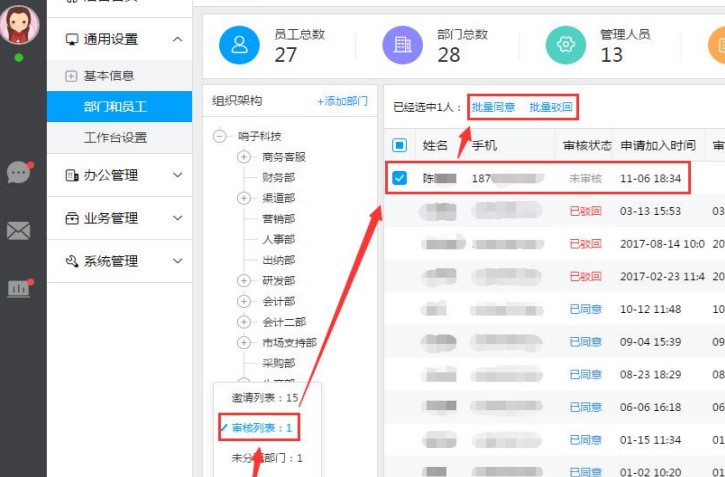Image resolution: width=725 pixels, height=477 pixels.
Task: Click the 11-06 18:34 time cell
Action: pyautogui.click(x=651, y=178)
